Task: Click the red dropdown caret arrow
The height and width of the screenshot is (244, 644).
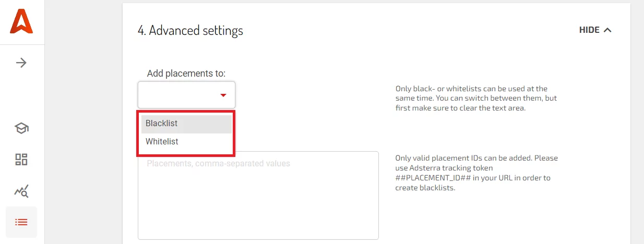Action: 223,95
